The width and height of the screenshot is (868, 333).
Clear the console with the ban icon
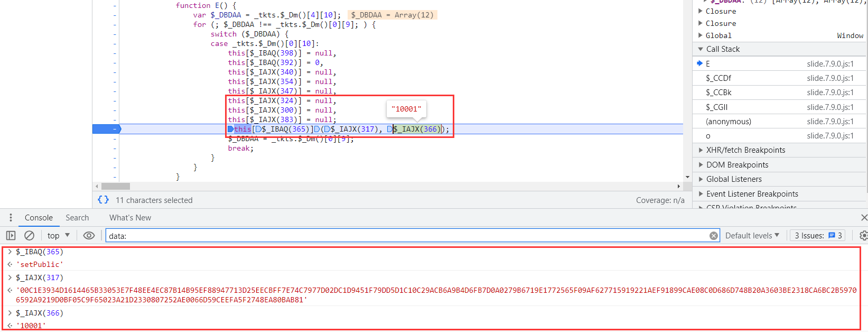point(30,236)
